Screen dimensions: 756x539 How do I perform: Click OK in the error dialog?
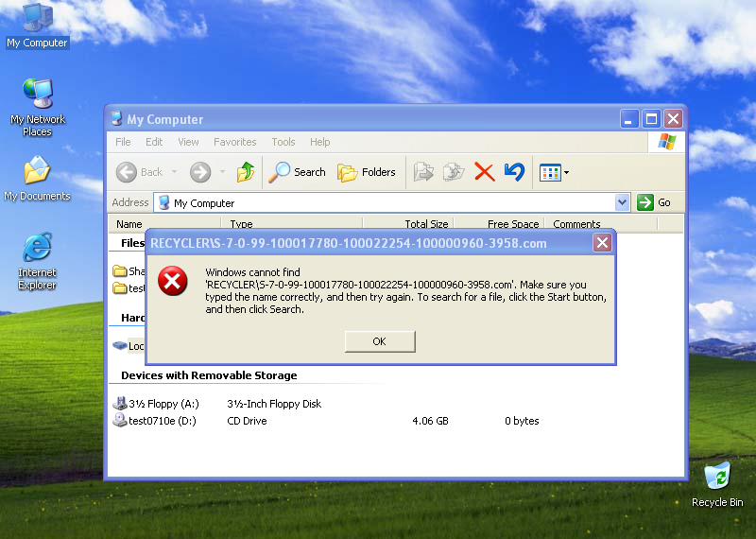380,341
